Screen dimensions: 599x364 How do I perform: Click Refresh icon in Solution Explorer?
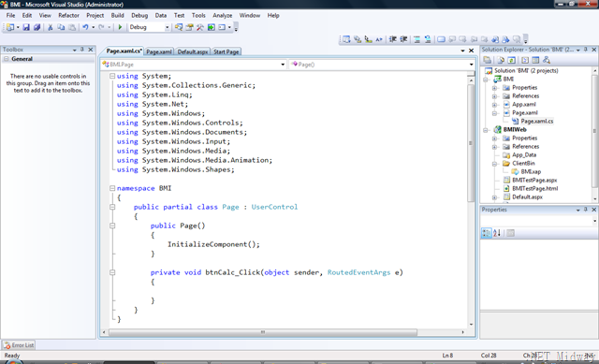point(511,60)
